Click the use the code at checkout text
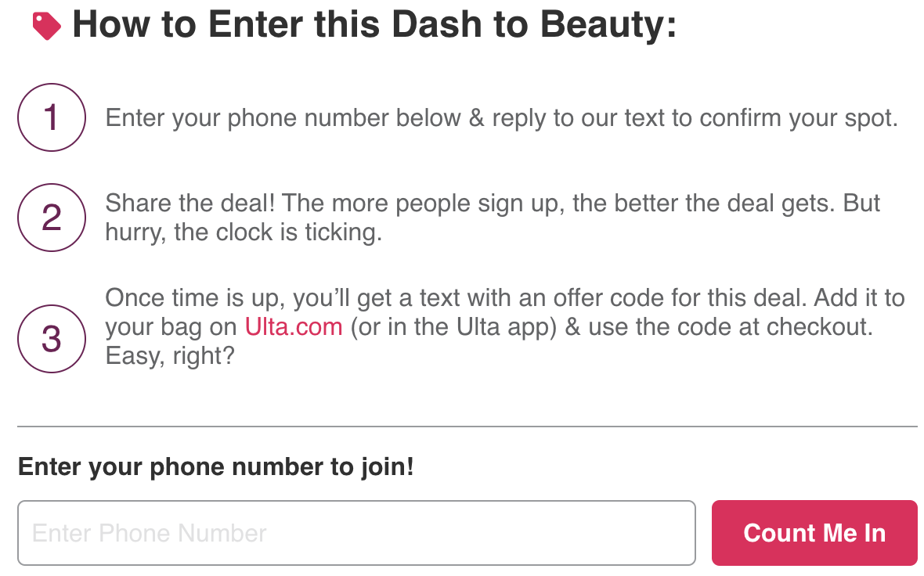This screenshot has width=924, height=576. click(x=731, y=326)
